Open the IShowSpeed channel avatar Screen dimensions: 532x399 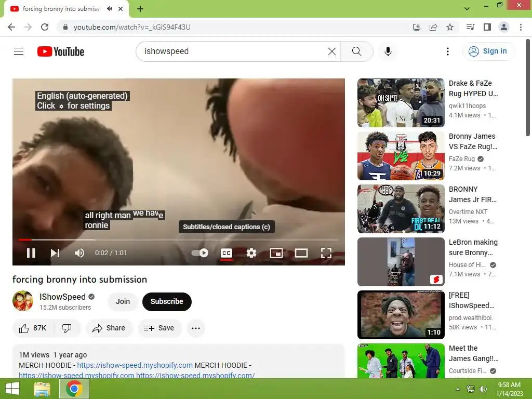(23, 301)
